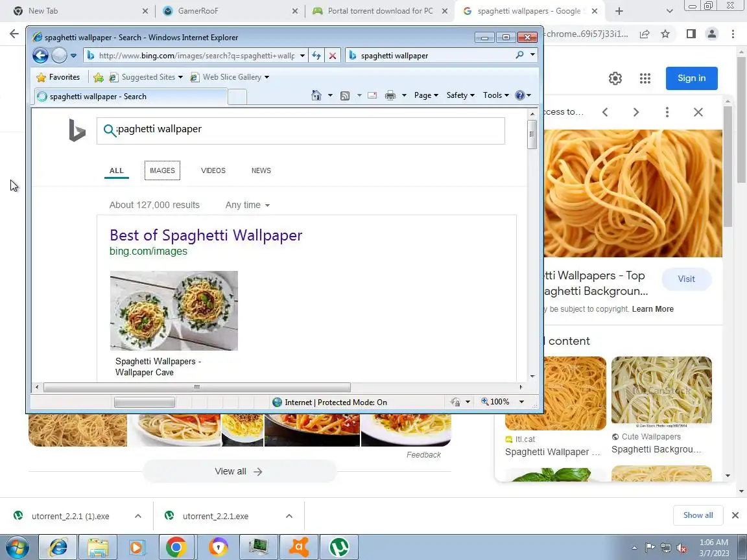Viewport: 747px width, 560px height.
Task: Click the IE Help question mark icon
Action: pos(520,95)
